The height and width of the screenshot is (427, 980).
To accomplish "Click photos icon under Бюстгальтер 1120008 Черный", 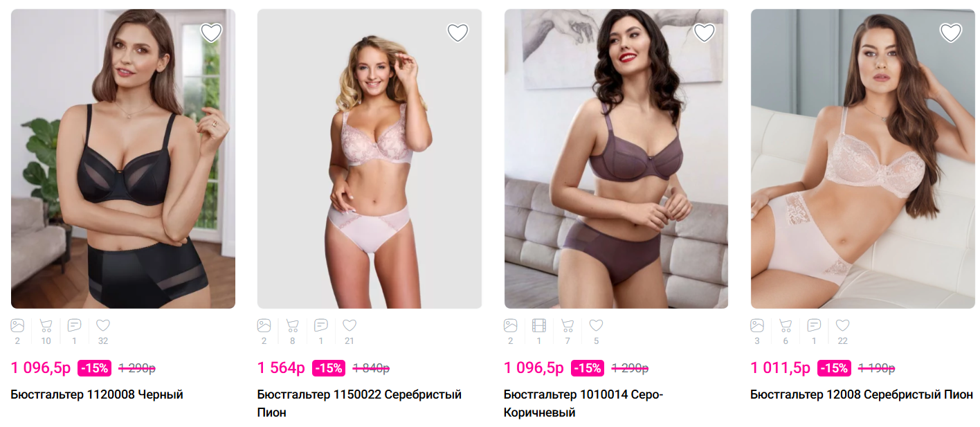I will [17, 325].
